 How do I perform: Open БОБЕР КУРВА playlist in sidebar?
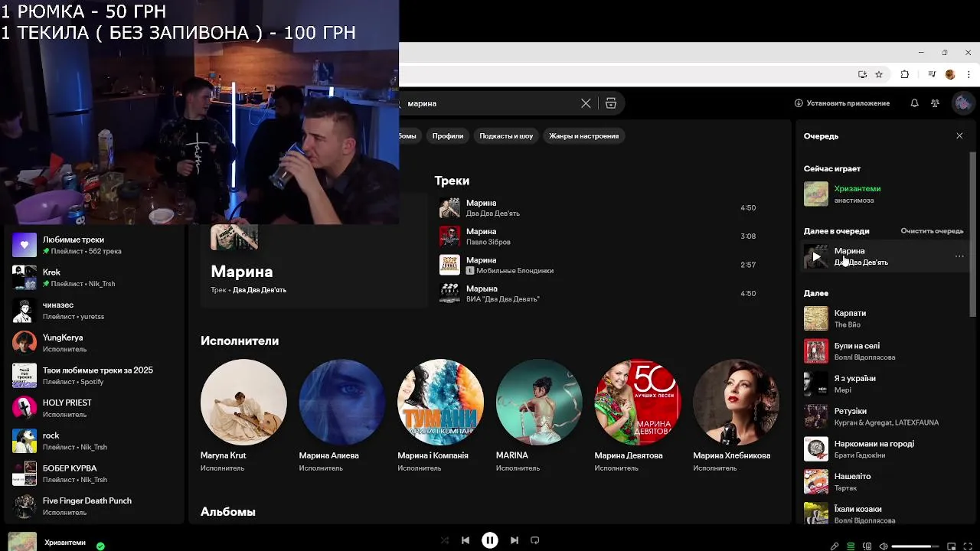[93, 473]
